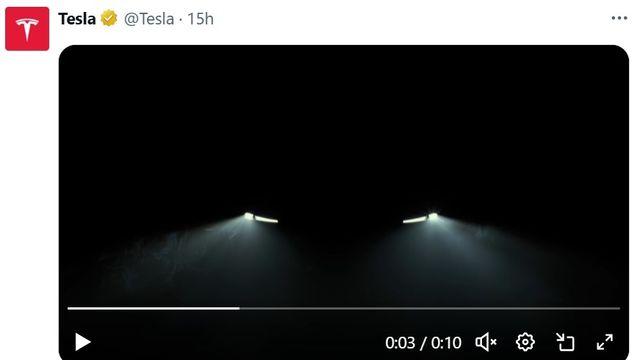This screenshot has width=640, height=360.
Task: Click the gold verified badge
Action: pyautogui.click(x=109, y=18)
